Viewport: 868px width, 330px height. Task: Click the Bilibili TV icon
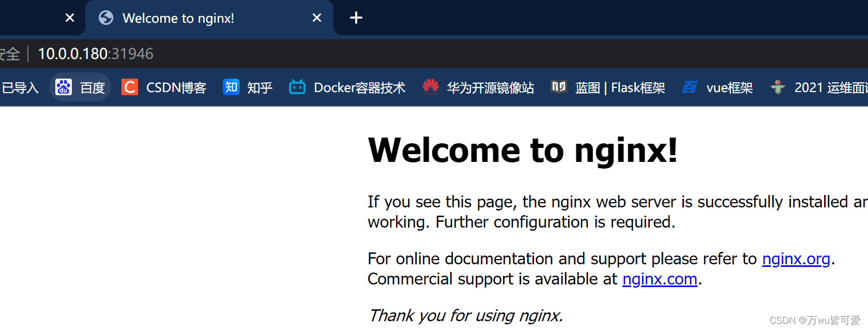(297, 87)
